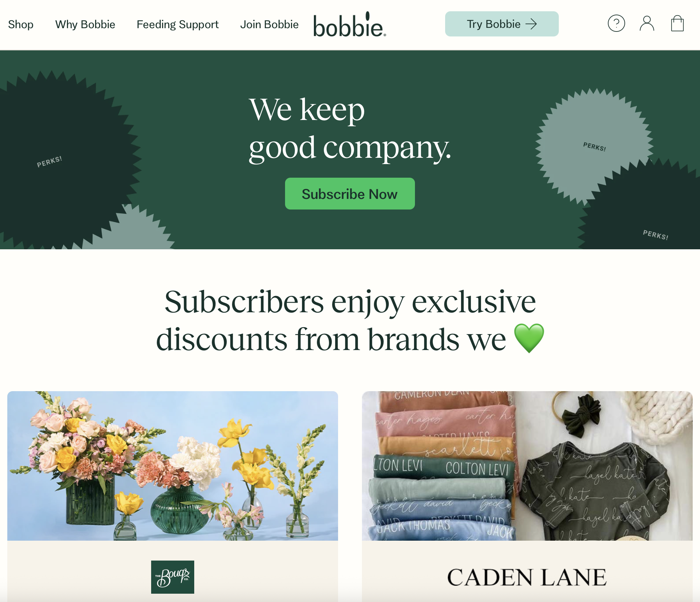Image resolution: width=700 pixels, height=602 pixels.
Task: Open the Feeding Support menu
Action: (x=178, y=24)
